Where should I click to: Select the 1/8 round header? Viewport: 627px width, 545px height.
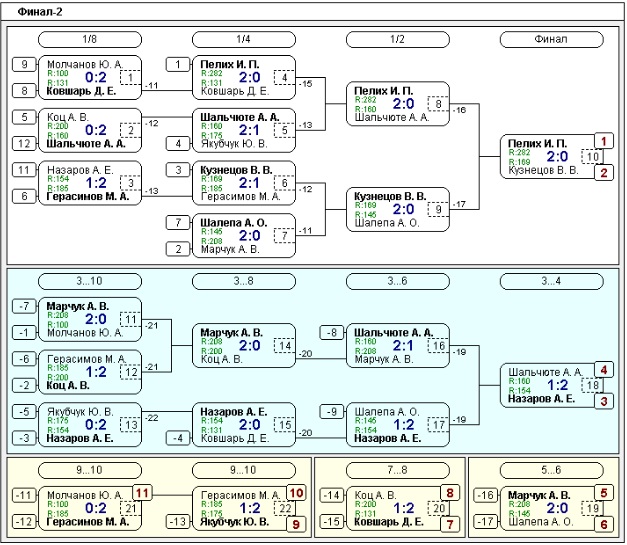coord(90,39)
